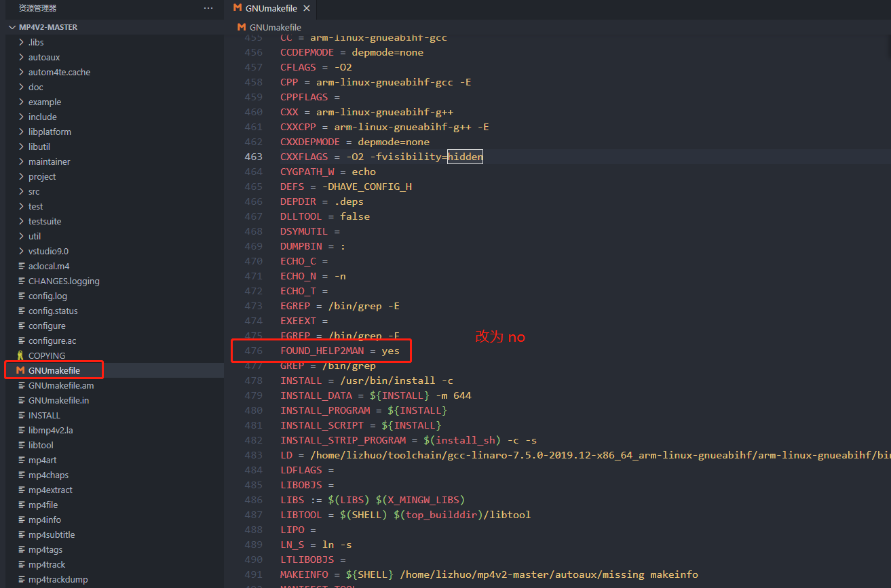Open the Explorer more actions ellipsis menu
The width and height of the screenshot is (891, 588).
208,8
